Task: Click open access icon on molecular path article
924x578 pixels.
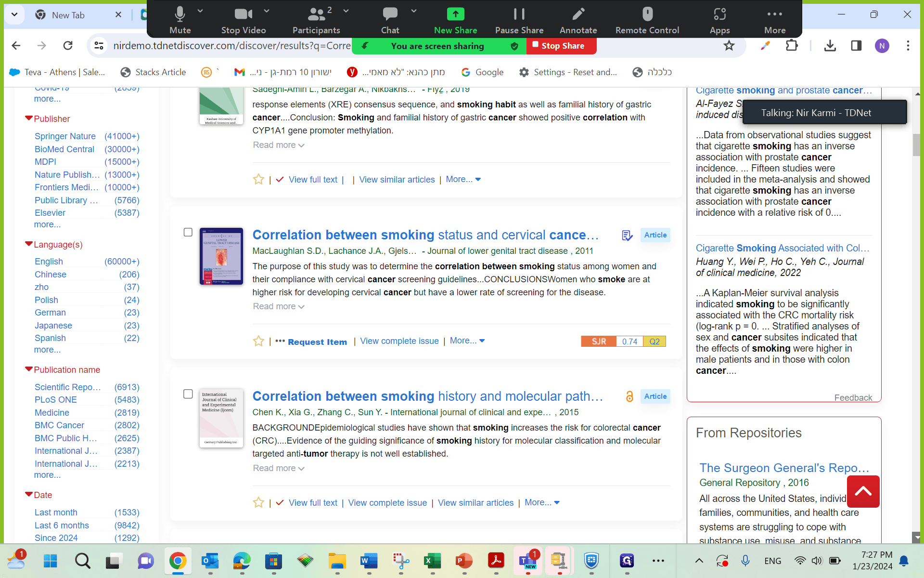Action: pos(629,396)
